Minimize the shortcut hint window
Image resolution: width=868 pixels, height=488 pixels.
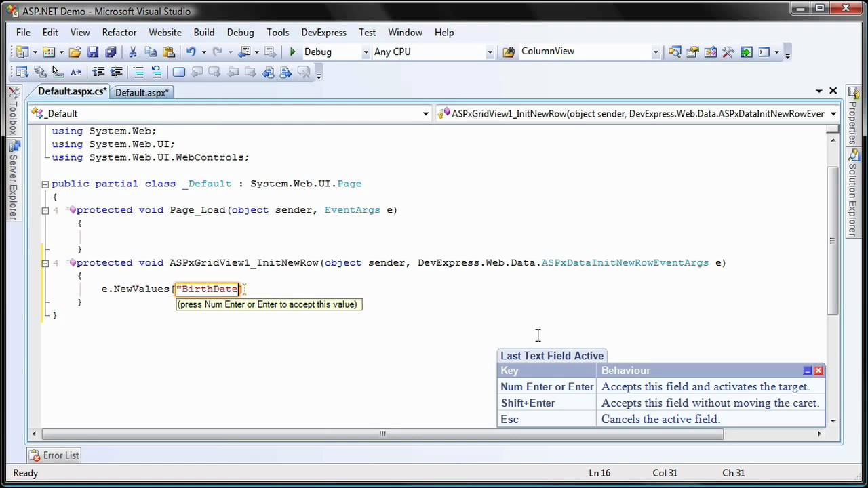pyautogui.click(x=808, y=371)
